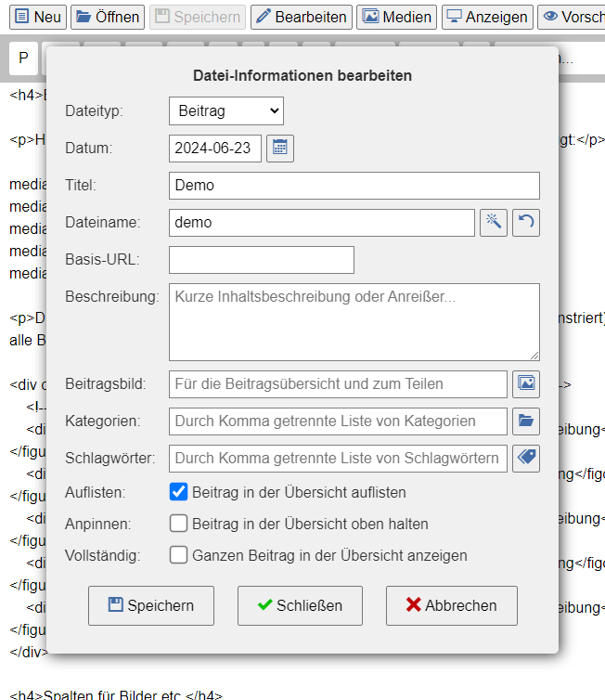605x700 pixels.
Task: Expand the Dateityp dropdown
Action: coord(226,111)
